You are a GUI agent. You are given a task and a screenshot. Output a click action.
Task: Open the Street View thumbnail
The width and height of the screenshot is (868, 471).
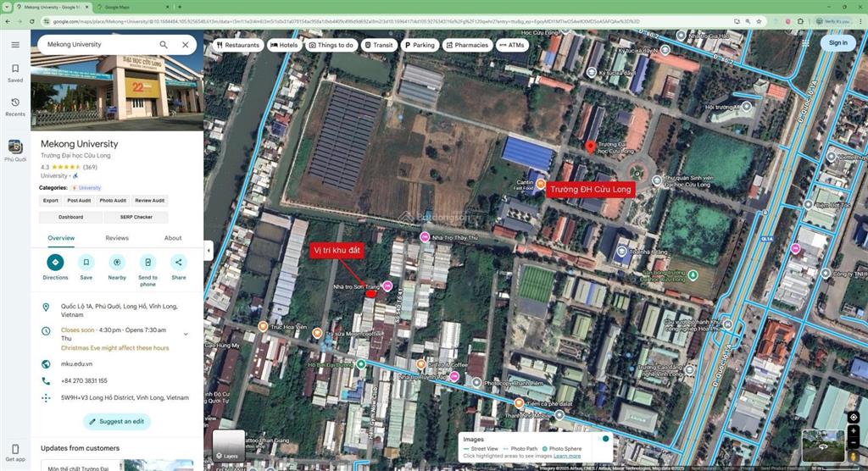pos(822,446)
